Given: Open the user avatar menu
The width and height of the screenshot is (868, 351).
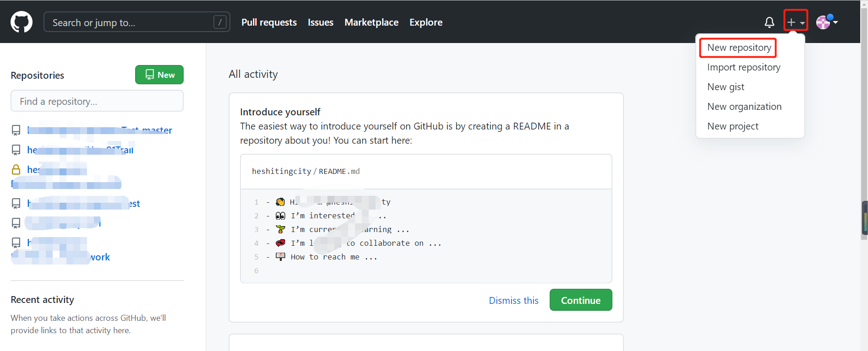Looking at the screenshot, I should 827,22.
